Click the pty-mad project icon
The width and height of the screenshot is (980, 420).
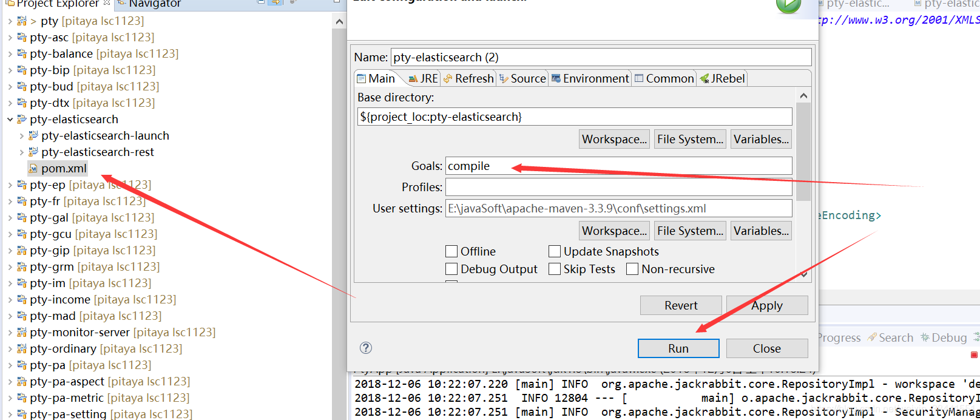coord(22,316)
